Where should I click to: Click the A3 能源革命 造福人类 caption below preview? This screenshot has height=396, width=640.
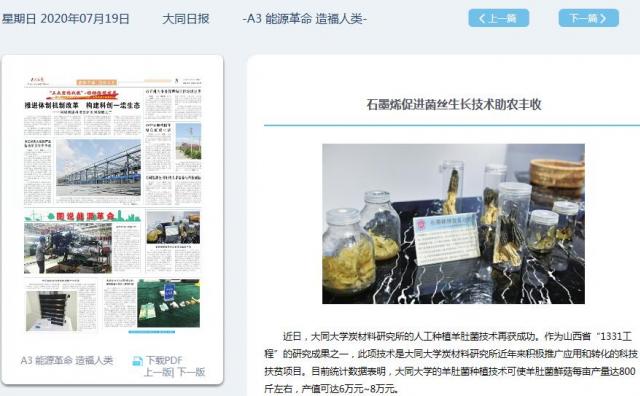click(67, 360)
